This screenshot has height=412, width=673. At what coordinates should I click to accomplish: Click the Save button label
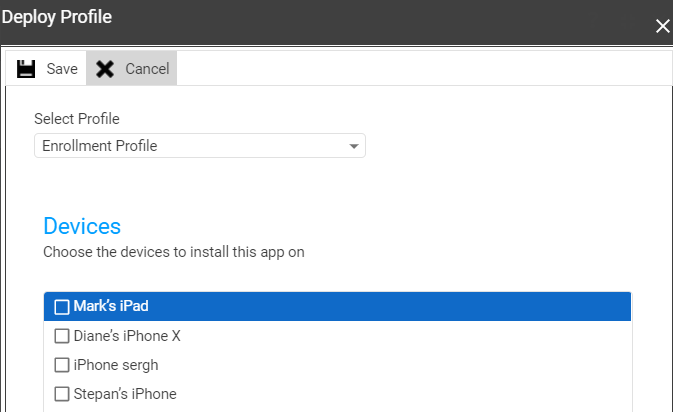62,69
